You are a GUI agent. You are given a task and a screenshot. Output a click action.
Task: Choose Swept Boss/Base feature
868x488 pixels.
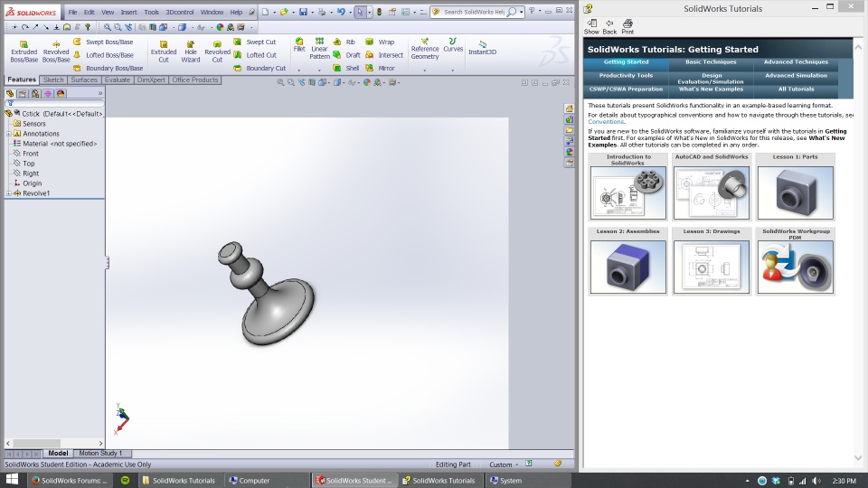tap(103, 42)
